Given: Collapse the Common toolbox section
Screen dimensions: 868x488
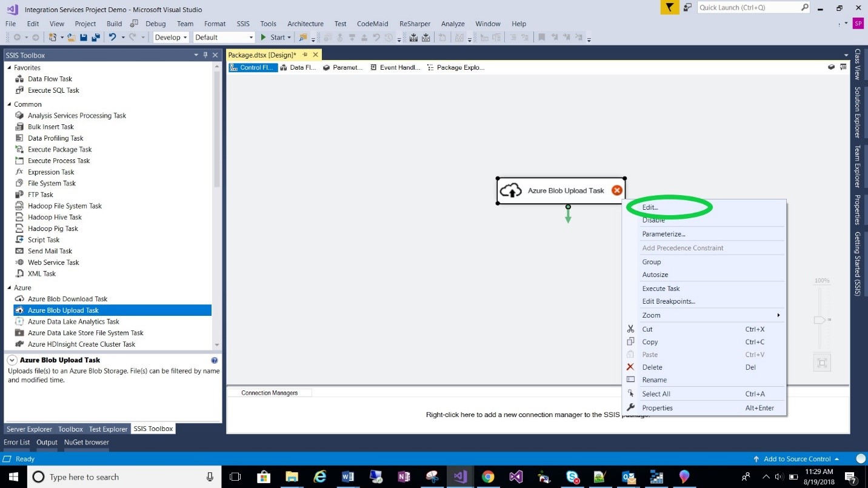Looking at the screenshot, I should pos(9,104).
